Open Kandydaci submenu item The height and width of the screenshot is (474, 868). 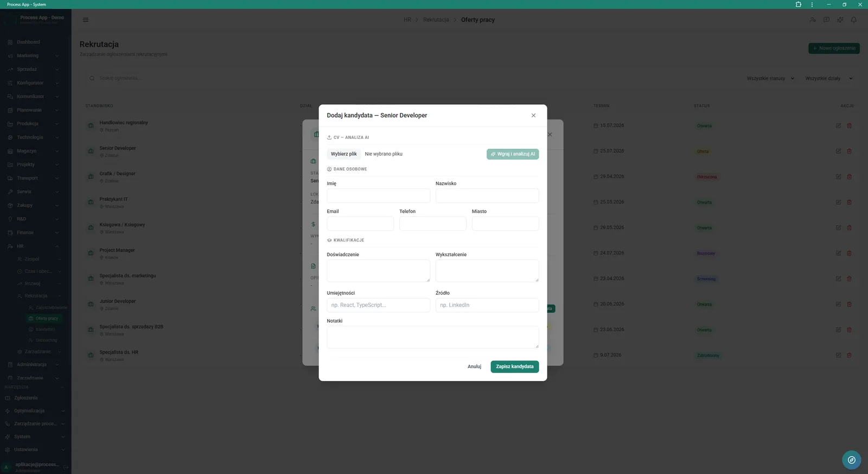(x=46, y=330)
